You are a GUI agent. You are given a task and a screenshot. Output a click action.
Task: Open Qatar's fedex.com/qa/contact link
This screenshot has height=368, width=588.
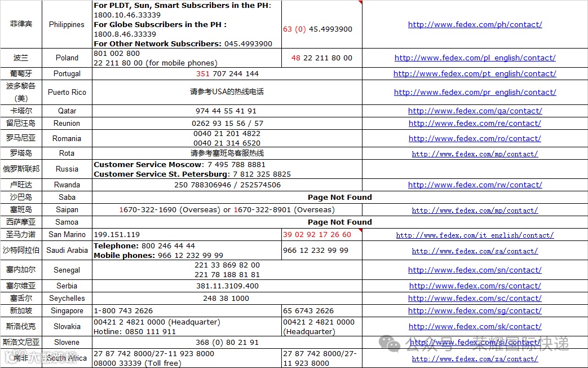coord(475,111)
